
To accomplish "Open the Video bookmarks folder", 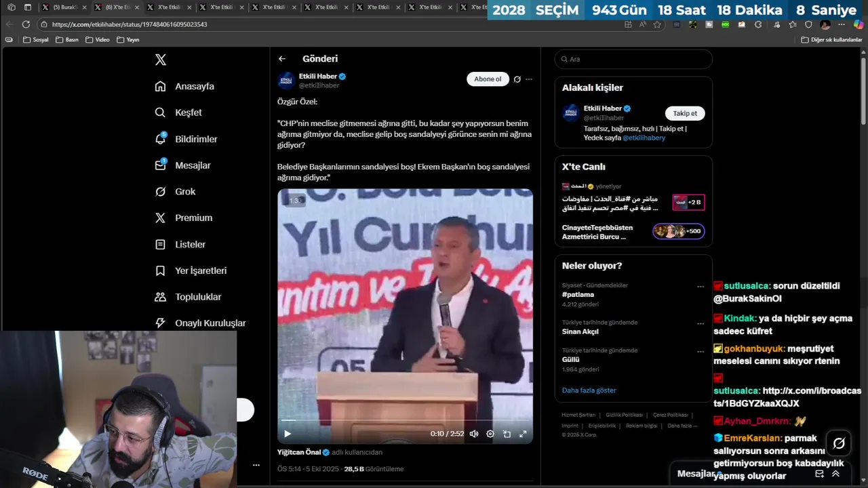I will (x=98, y=40).
